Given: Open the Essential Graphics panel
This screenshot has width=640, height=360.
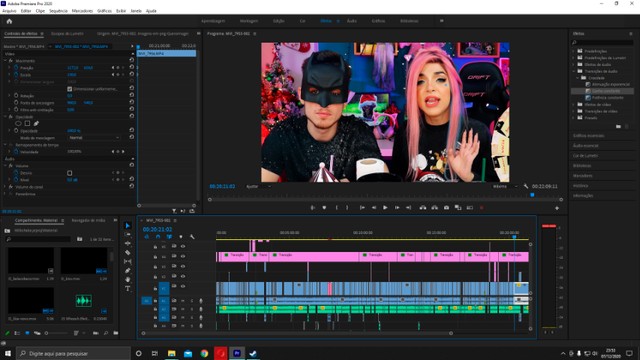Looking at the screenshot, I should pyautogui.click(x=589, y=136).
